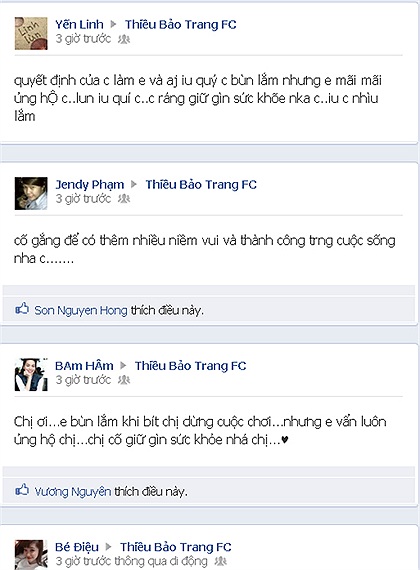Click the audience icon on Jendy Phạm's post
The image size is (420, 570).
[124, 199]
